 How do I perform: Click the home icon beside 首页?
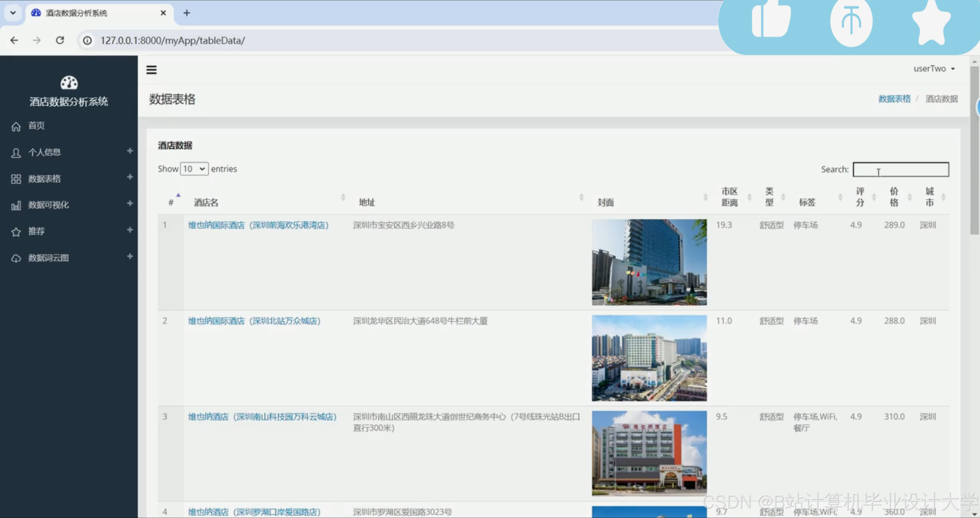16,126
